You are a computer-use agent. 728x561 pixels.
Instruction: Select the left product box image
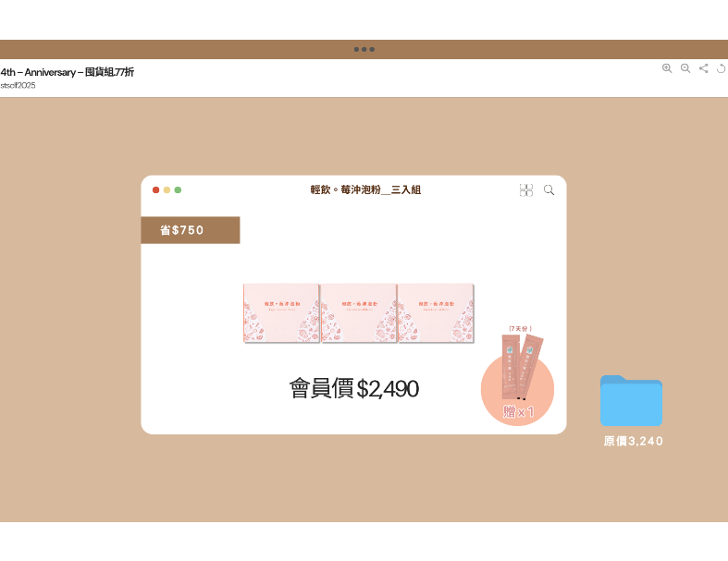[x=281, y=313]
